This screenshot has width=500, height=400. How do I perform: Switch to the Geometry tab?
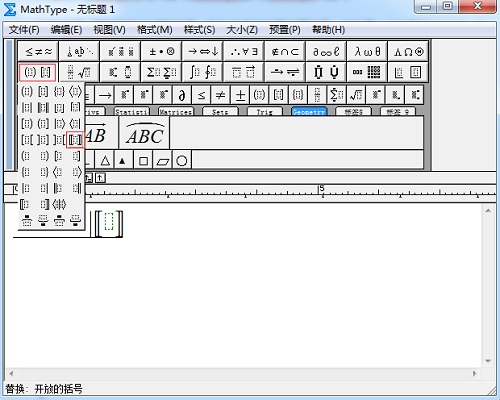click(x=309, y=112)
